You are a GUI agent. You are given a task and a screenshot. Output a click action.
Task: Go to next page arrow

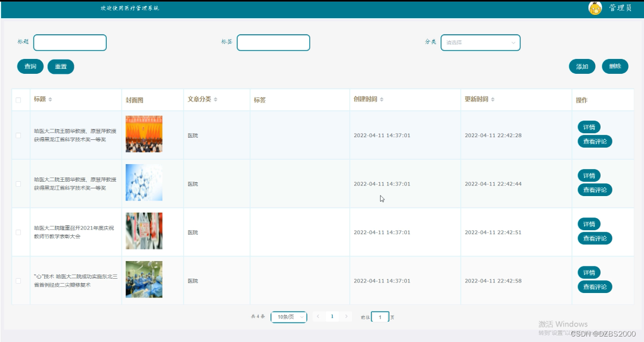346,317
